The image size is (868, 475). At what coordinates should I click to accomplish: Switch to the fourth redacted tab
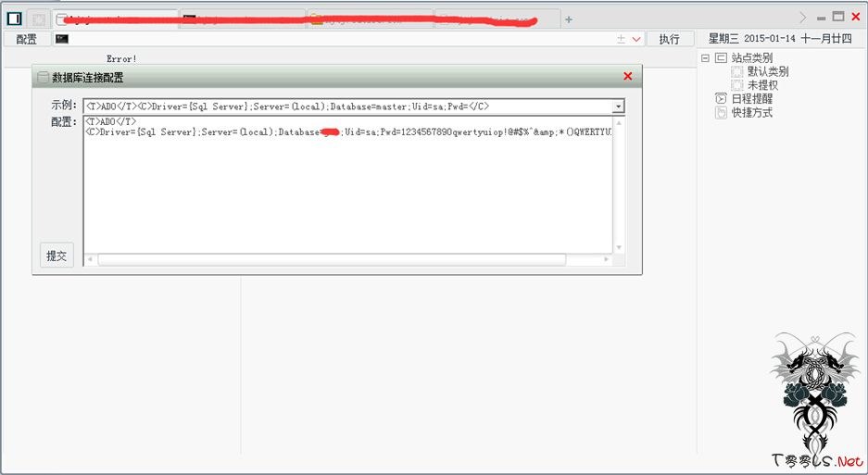(497, 19)
